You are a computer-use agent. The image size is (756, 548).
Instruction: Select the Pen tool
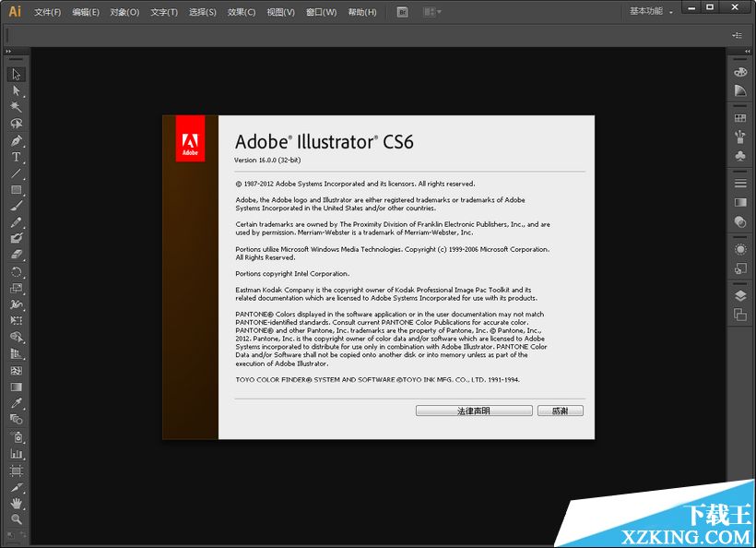tap(17, 140)
